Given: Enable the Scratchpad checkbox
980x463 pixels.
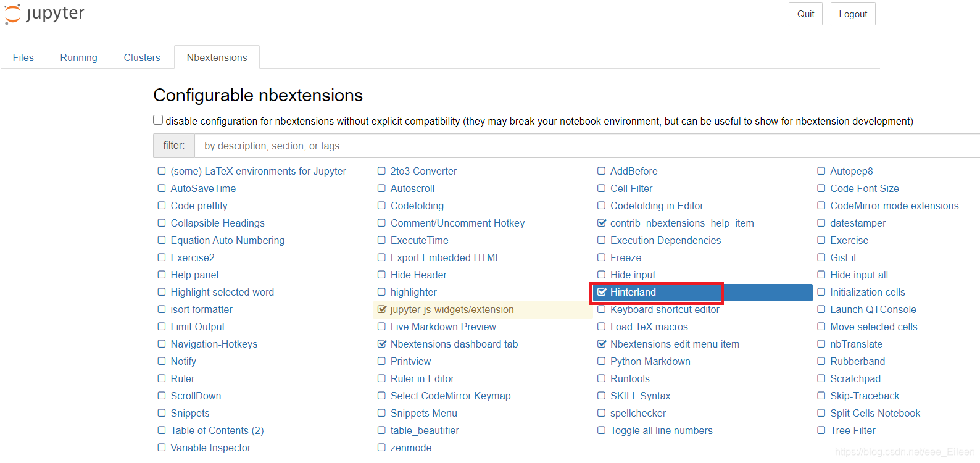Looking at the screenshot, I should (821, 378).
